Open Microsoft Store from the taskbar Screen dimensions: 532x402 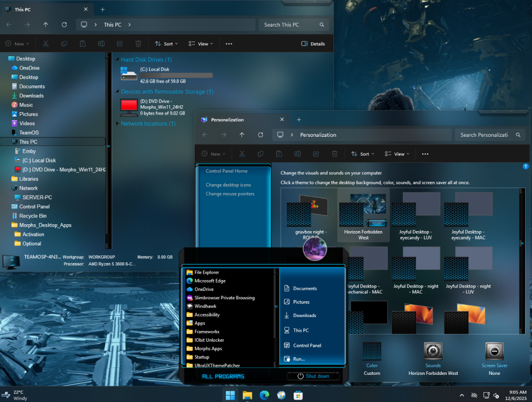pyautogui.click(x=298, y=395)
